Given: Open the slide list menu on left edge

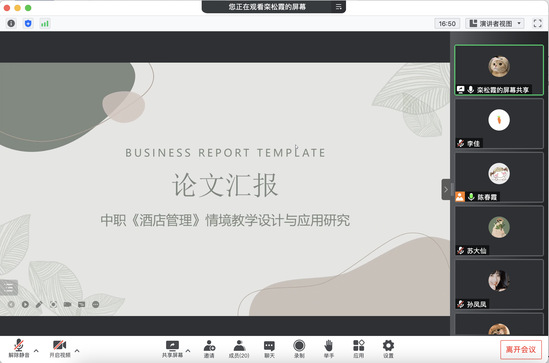Looking at the screenshot, I should [x=9, y=288].
